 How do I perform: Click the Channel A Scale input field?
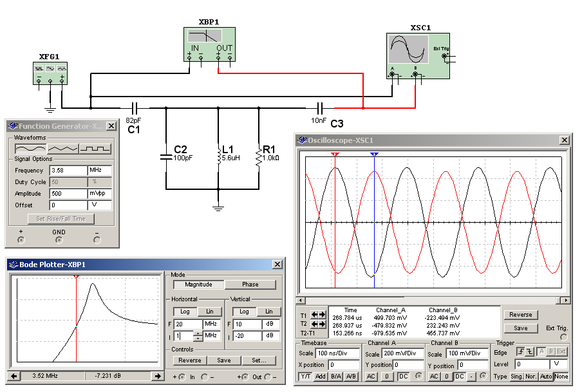400,354
